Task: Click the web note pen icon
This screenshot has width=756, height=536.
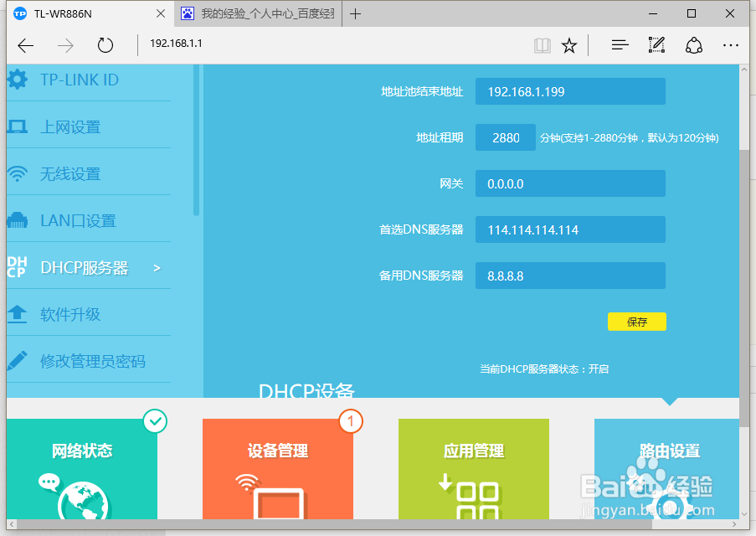Action: click(x=656, y=45)
